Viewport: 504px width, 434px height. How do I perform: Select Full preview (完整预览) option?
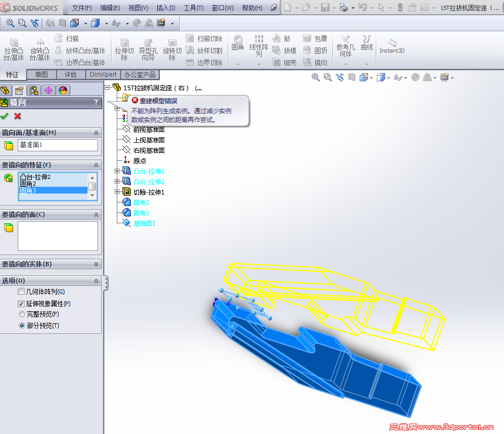[x=22, y=314]
